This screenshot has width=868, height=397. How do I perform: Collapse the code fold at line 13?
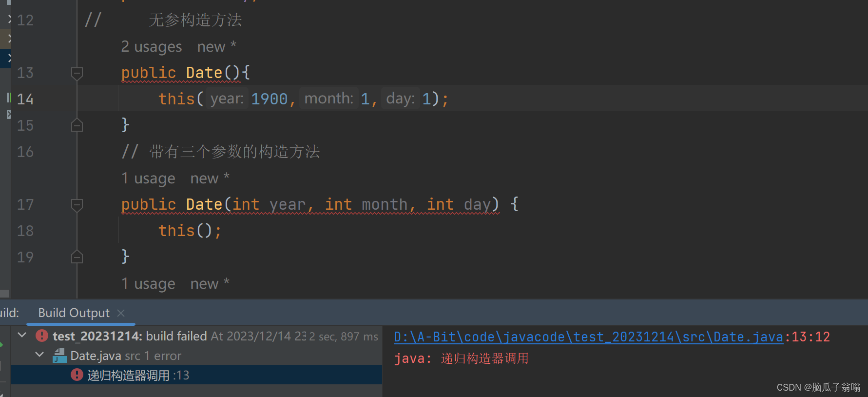77,74
